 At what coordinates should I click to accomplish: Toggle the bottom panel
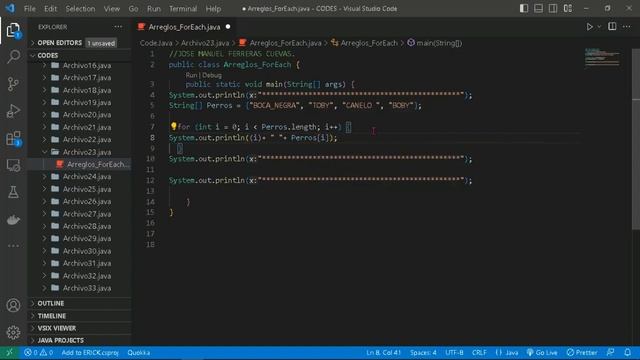click(538, 8)
